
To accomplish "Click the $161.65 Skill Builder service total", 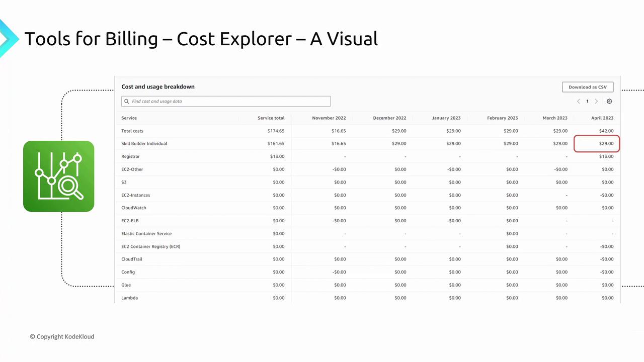I will pos(276,143).
